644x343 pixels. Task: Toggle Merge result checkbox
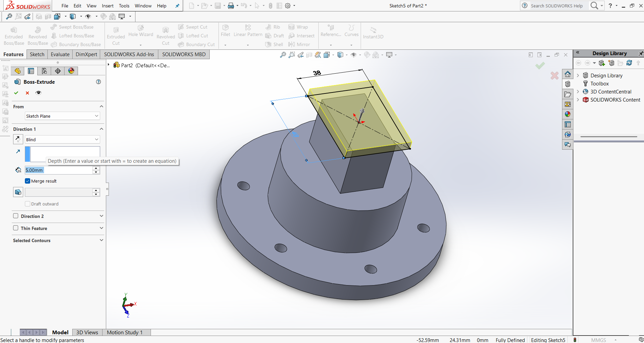tap(28, 181)
